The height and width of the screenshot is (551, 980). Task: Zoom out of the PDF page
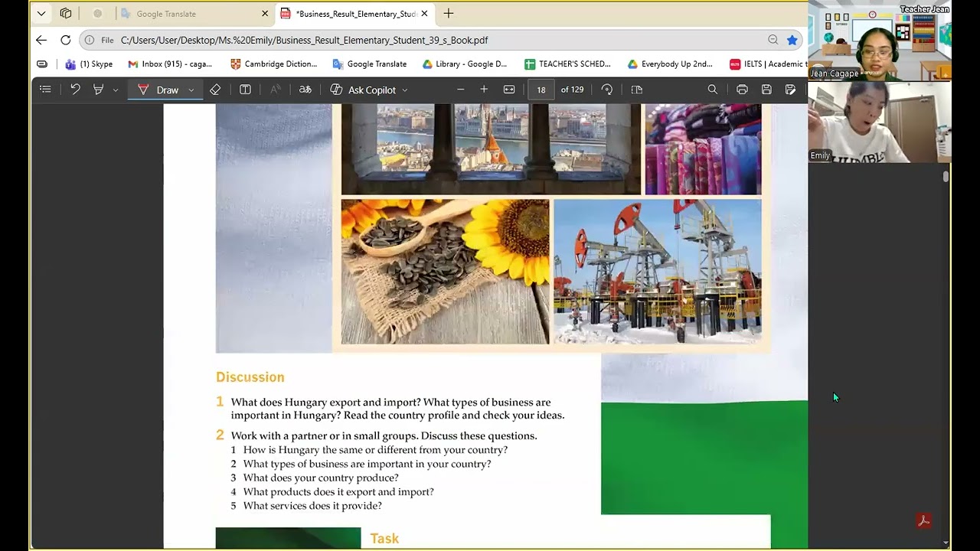coord(460,90)
